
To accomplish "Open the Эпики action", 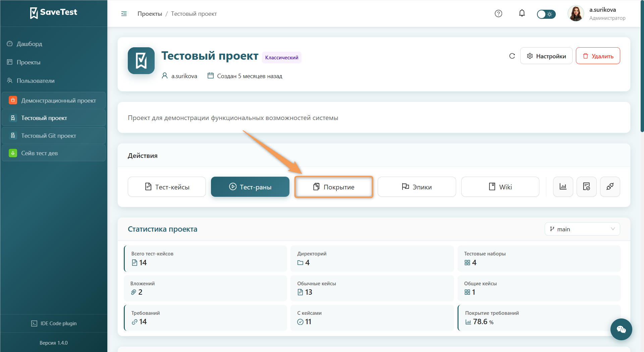I will pyautogui.click(x=417, y=187).
